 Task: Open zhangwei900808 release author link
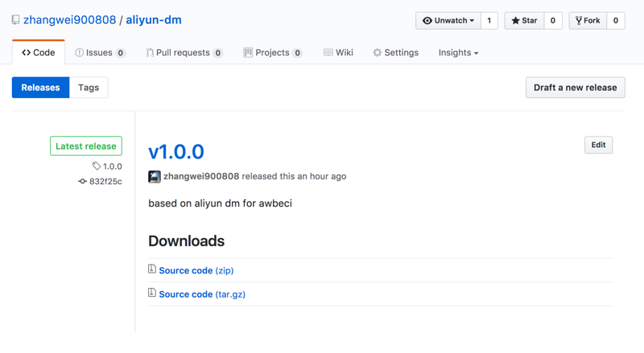click(201, 176)
